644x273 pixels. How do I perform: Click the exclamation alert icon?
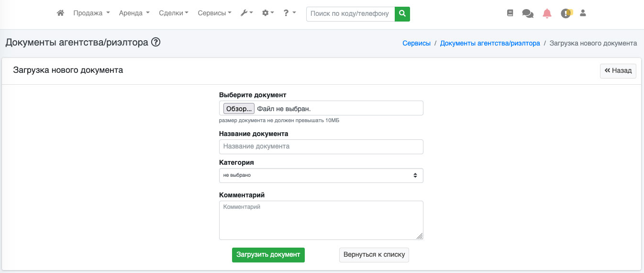pos(566,13)
